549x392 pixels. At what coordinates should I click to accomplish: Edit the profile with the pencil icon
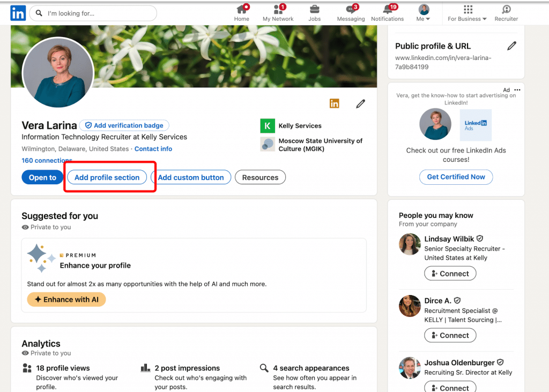[x=360, y=103]
